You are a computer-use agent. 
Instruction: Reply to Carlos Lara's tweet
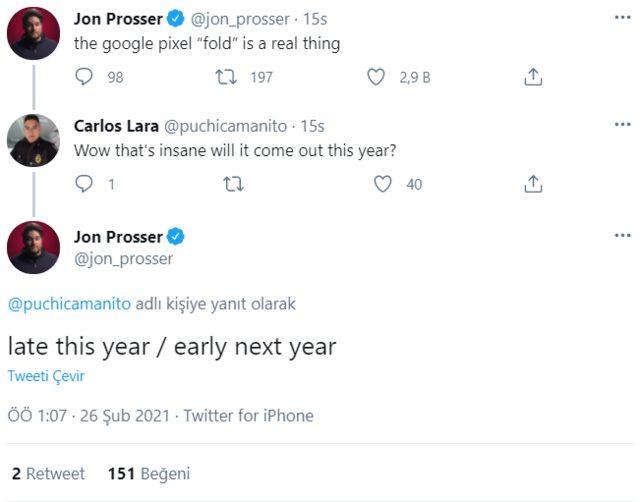[84, 184]
